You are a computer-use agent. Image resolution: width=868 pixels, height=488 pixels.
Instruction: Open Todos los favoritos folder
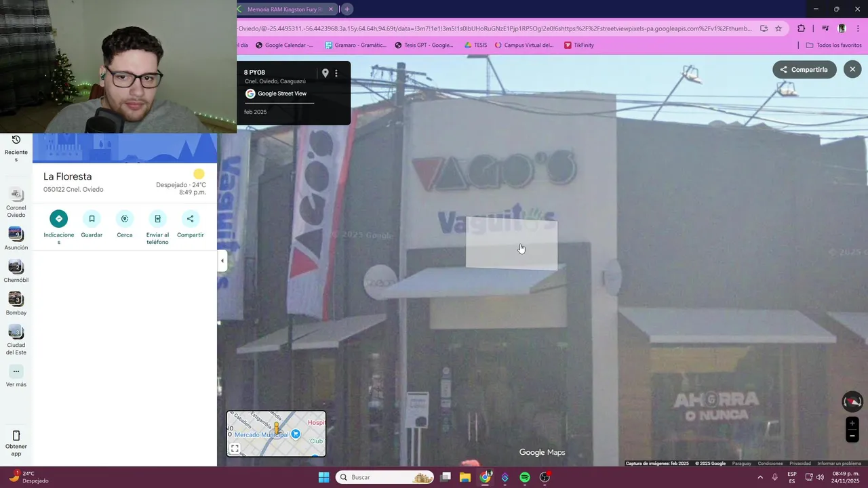[x=833, y=45]
